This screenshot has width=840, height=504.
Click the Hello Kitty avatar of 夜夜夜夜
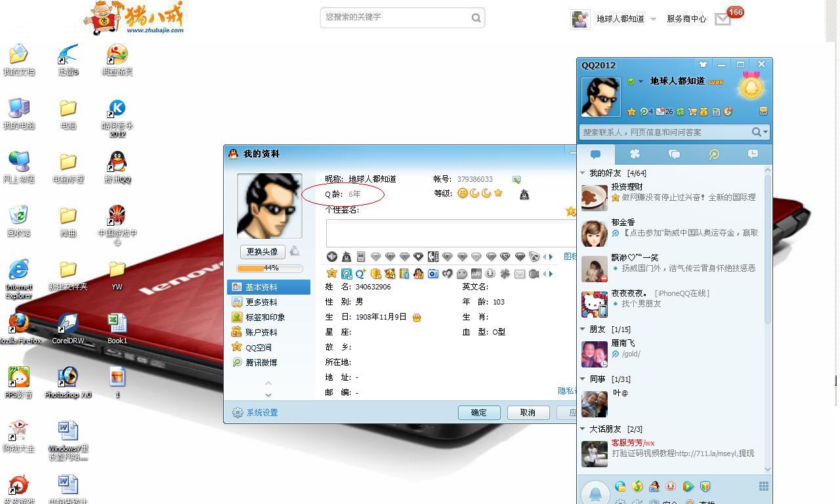(x=595, y=304)
